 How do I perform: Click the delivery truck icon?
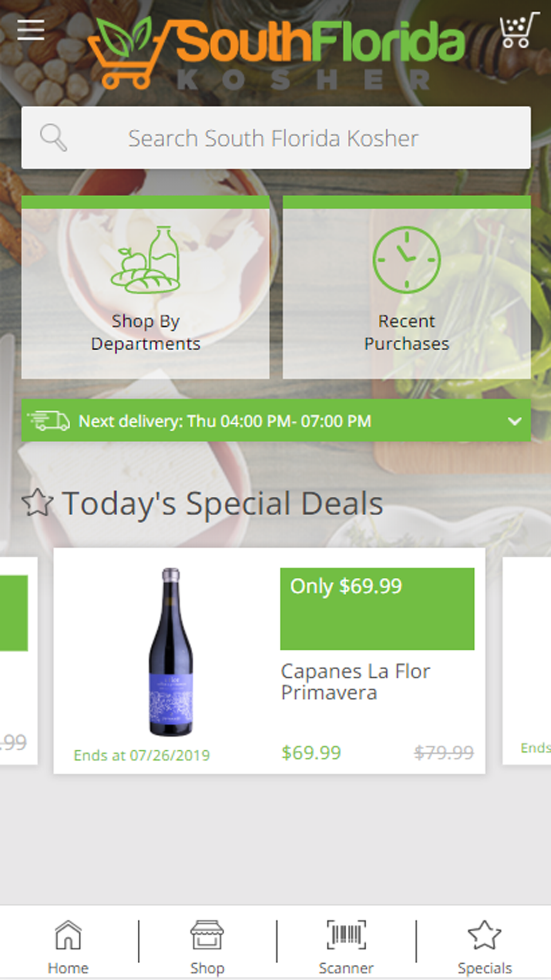[49, 421]
